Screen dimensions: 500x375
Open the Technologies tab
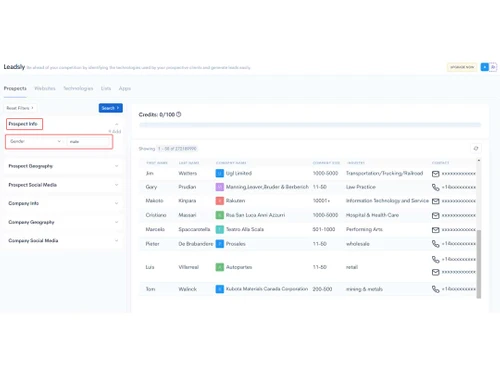(78, 88)
